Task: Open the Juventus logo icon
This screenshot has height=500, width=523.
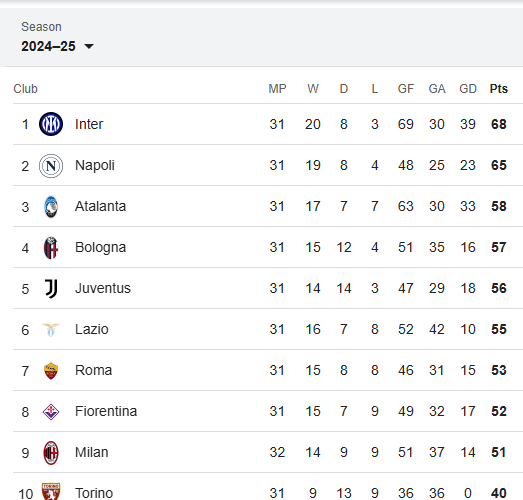Action: [51, 289]
